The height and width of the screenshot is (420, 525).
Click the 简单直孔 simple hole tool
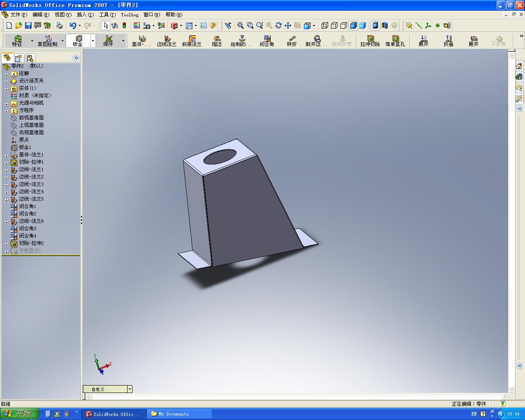tap(395, 41)
